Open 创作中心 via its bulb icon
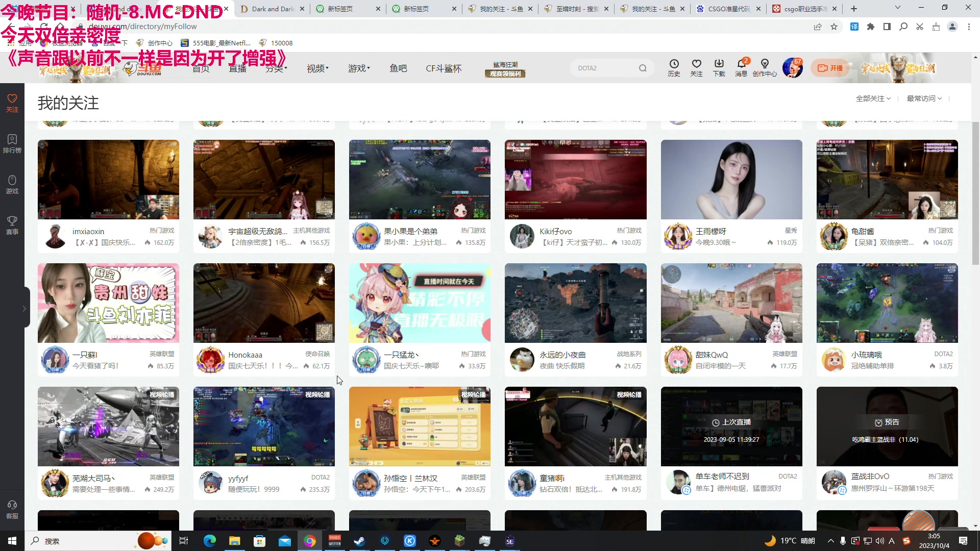The image size is (980, 551). click(x=765, y=67)
